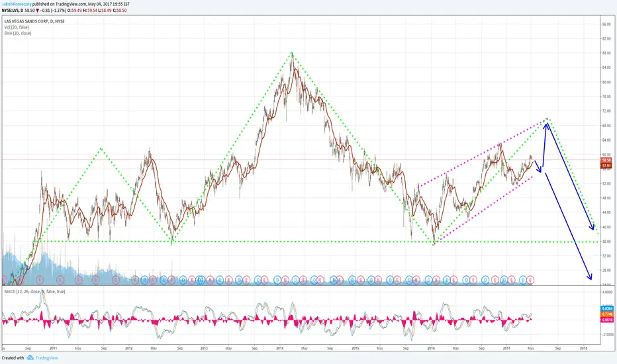Click the pink 0.0618 histogram value tag
Image resolution: width=617 pixels, height=364 pixels.
607,320
